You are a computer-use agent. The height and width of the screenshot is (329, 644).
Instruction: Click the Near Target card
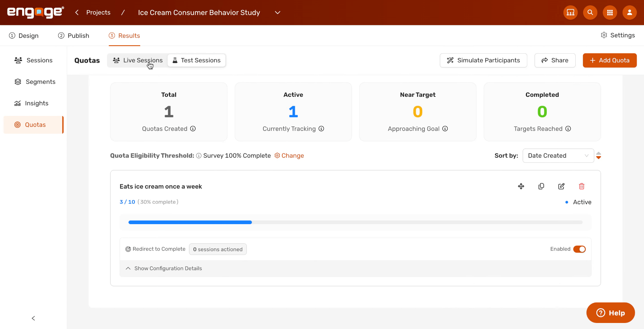click(x=418, y=112)
